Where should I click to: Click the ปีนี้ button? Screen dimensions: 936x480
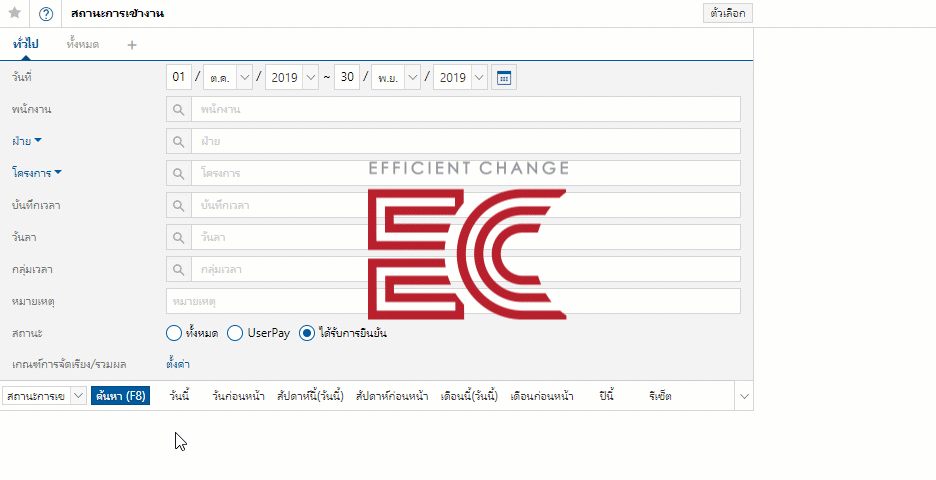pyautogui.click(x=606, y=396)
